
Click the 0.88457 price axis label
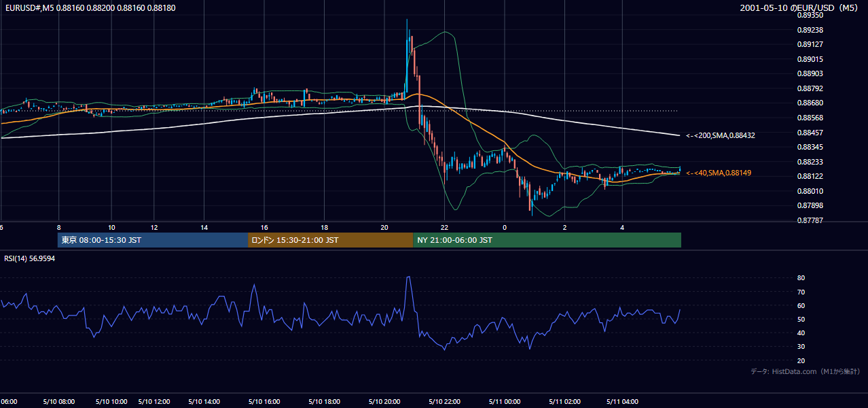(x=810, y=133)
